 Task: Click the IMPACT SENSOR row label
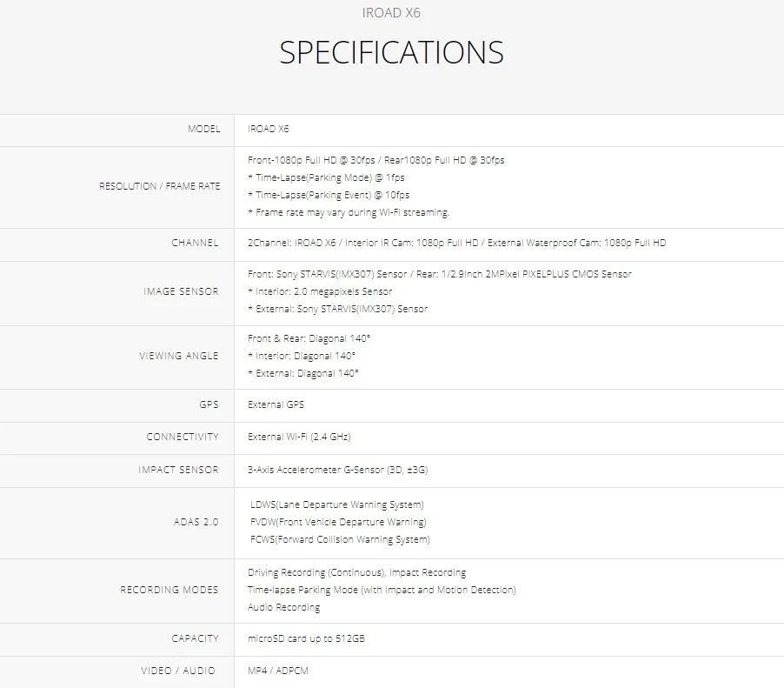(x=178, y=470)
